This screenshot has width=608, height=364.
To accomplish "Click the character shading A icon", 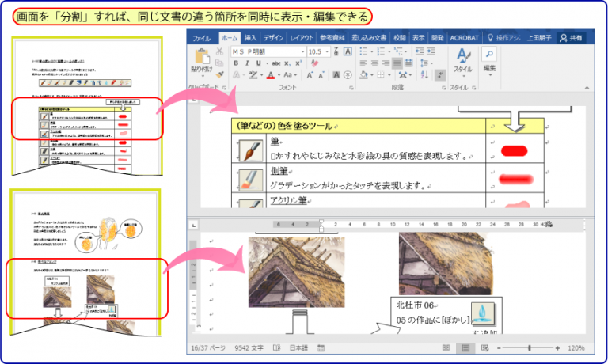I will click(x=336, y=75).
